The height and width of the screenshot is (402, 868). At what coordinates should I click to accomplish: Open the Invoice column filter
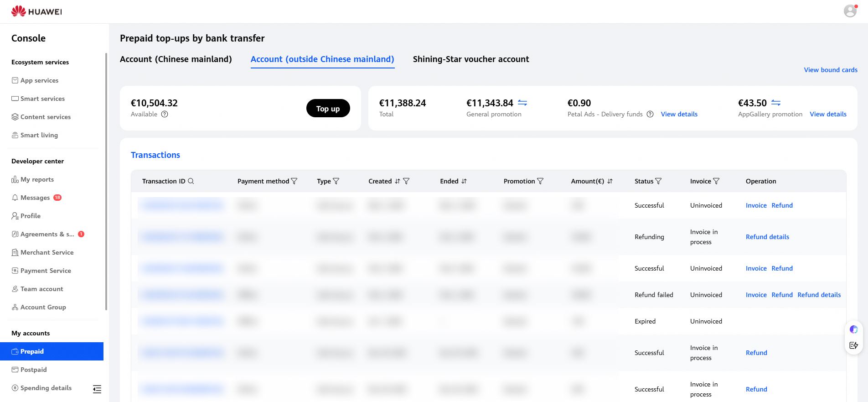coord(716,181)
